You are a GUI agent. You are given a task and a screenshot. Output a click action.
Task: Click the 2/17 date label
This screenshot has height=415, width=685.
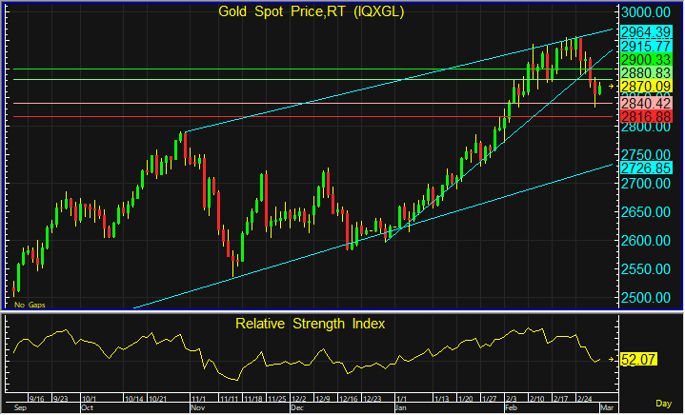click(560, 399)
